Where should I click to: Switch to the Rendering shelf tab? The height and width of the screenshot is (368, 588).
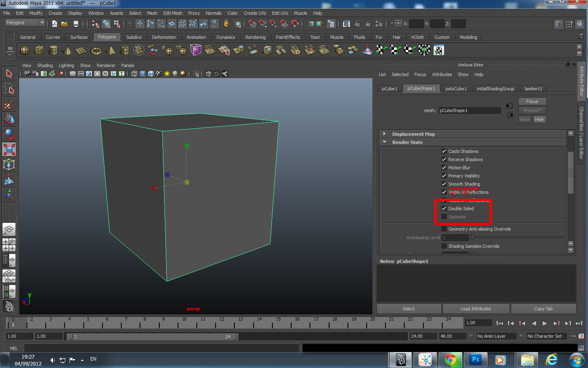pyautogui.click(x=255, y=37)
